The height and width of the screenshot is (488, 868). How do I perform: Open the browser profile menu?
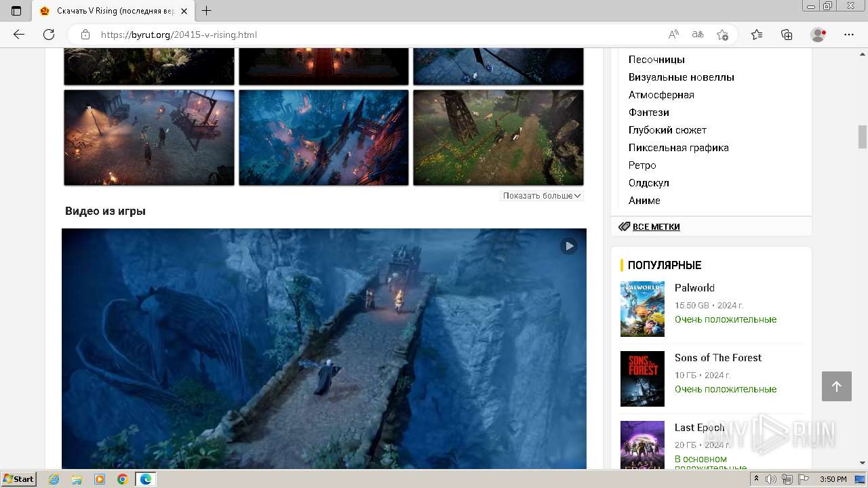[818, 35]
